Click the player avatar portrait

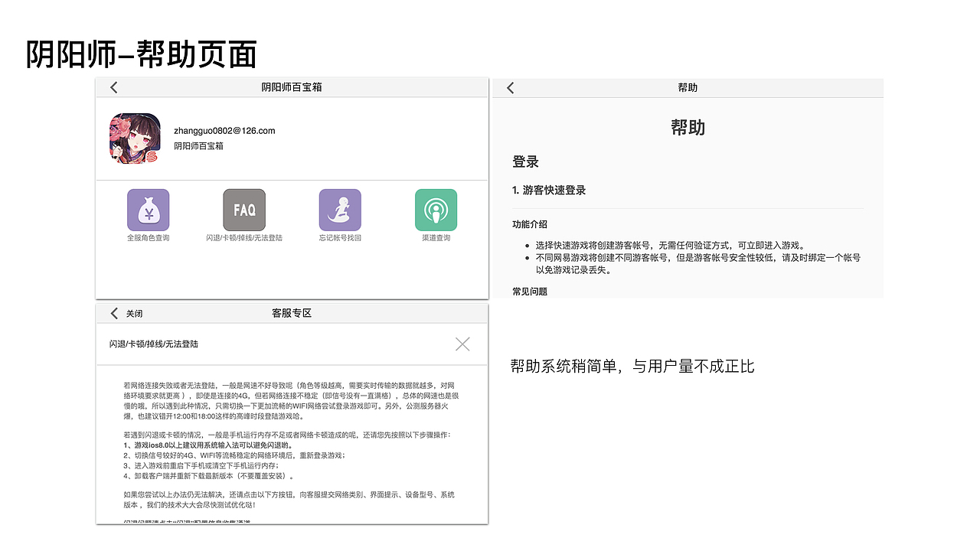(x=136, y=139)
